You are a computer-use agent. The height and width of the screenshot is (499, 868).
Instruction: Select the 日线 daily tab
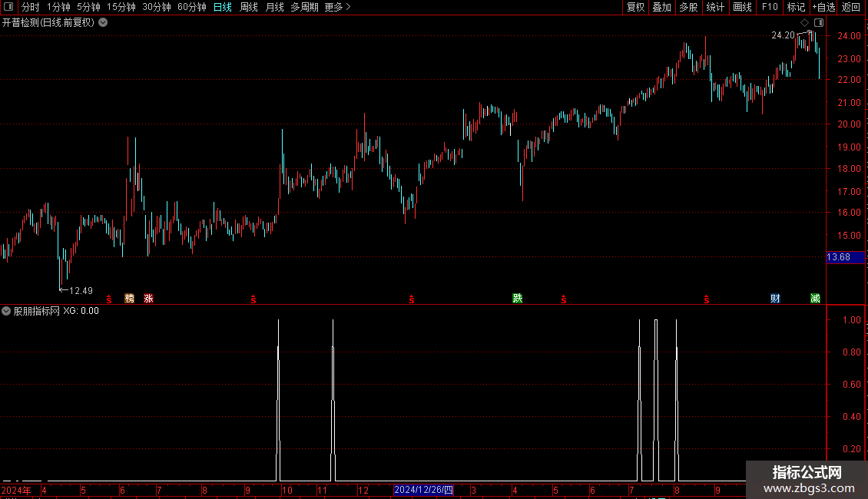point(223,7)
